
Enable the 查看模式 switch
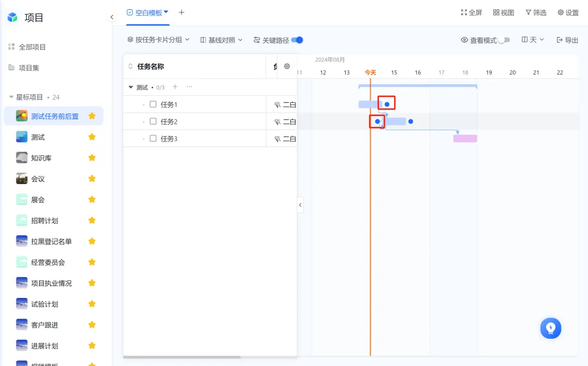[x=504, y=40]
